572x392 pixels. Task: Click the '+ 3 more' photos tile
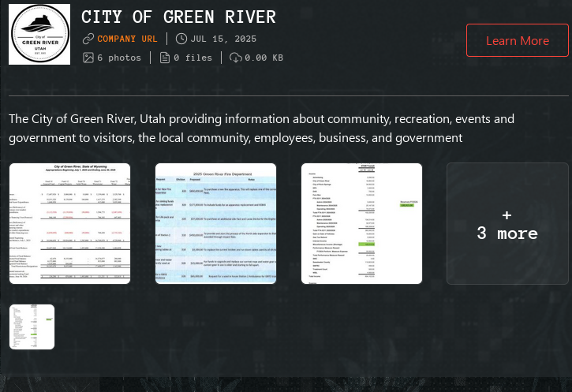click(507, 223)
